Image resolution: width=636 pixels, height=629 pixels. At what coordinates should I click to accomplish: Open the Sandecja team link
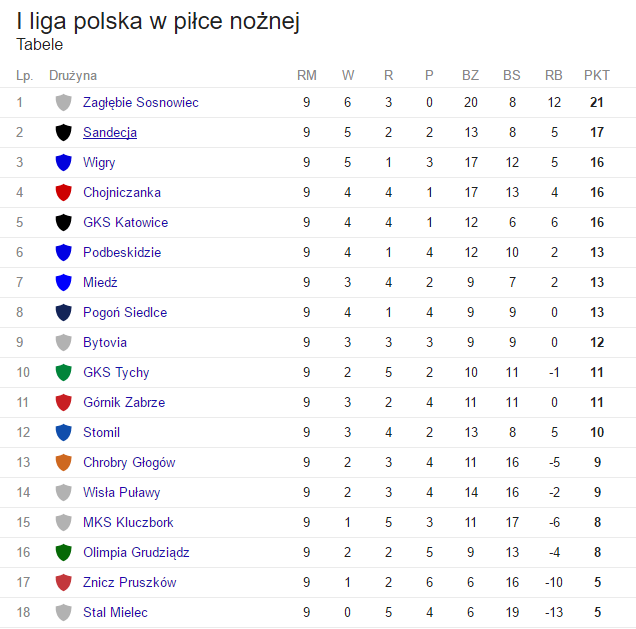(x=110, y=132)
